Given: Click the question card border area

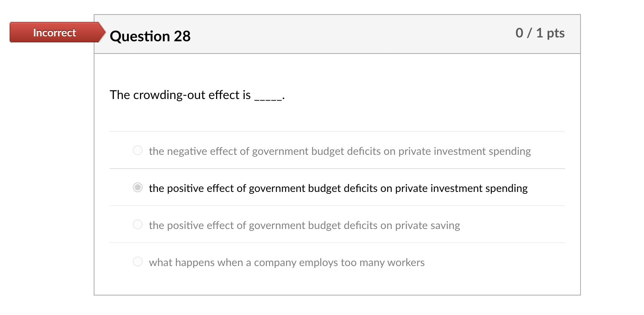Looking at the screenshot, I should (94, 153).
